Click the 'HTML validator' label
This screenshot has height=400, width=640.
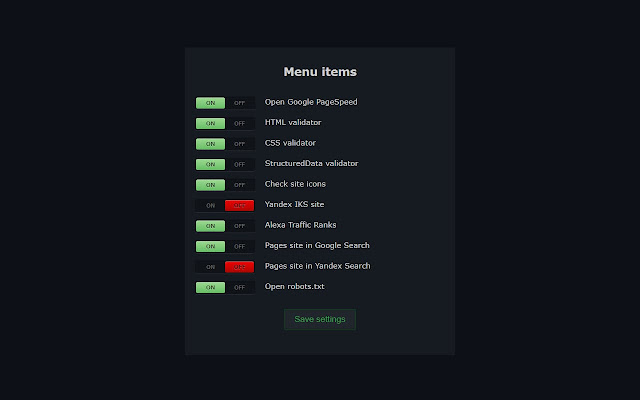click(293, 122)
